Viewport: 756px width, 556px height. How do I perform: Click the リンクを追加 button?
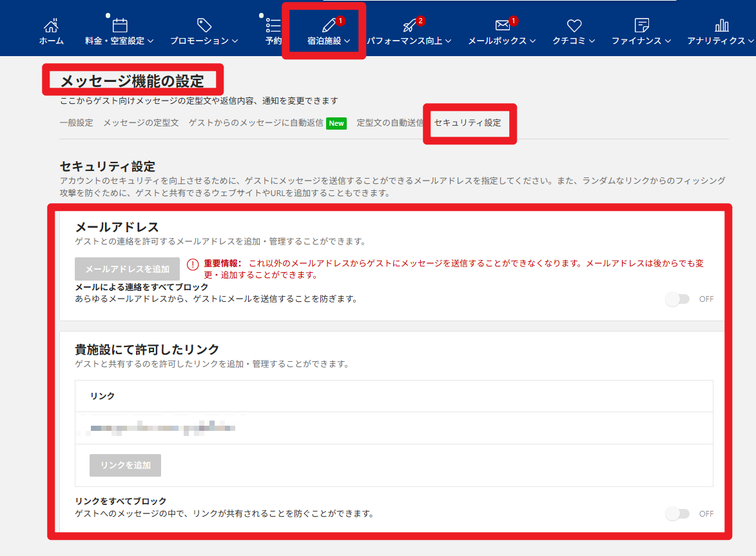click(126, 465)
